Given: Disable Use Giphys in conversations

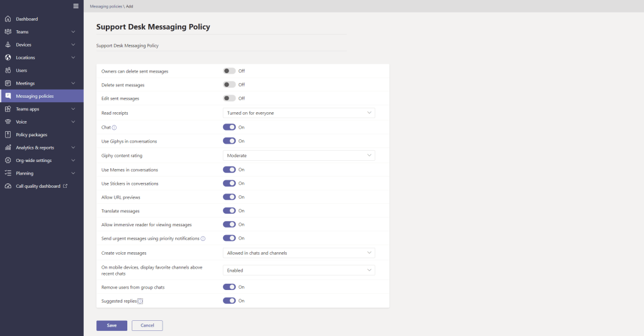Looking at the screenshot, I should coord(229,141).
